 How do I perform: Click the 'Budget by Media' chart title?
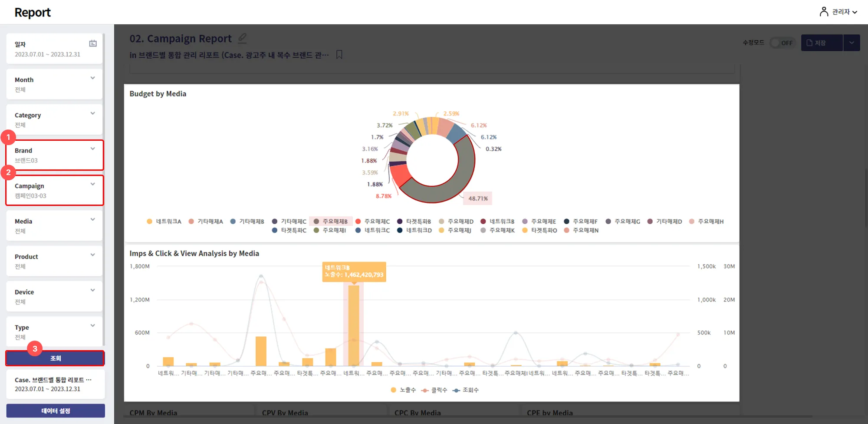pyautogui.click(x=158, y=94)
